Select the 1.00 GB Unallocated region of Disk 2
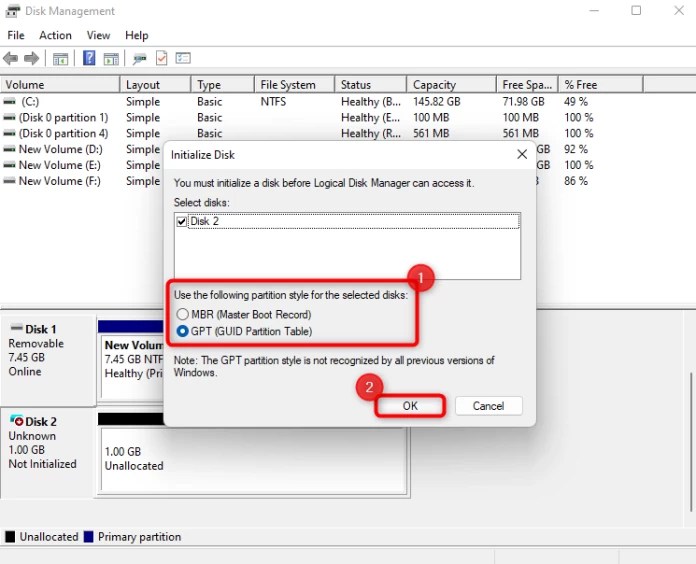Screen dimensions: 696x564 point(253,459)
